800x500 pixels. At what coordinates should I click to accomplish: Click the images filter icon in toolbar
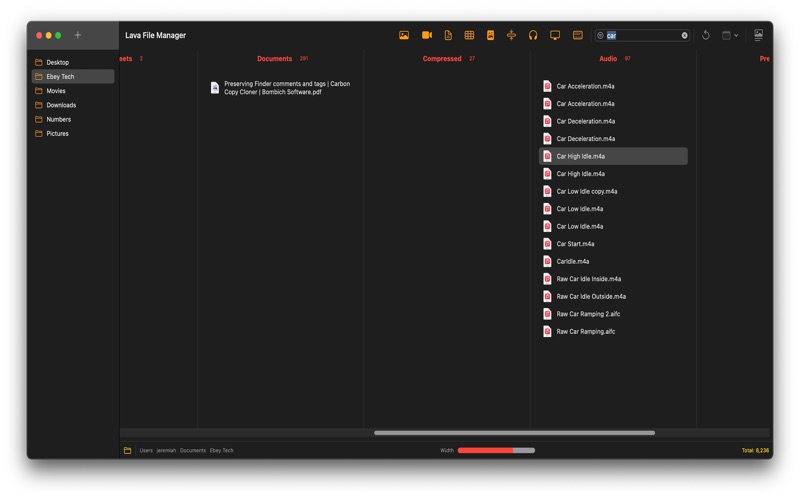(x=404, y=35)
